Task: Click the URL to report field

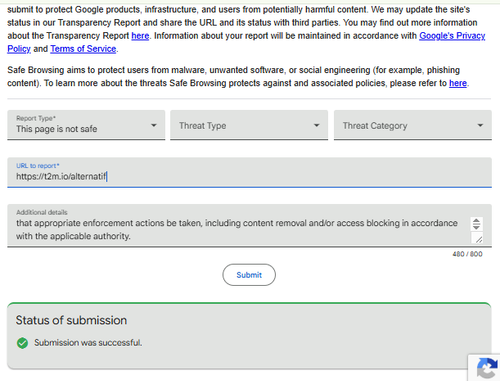Action: (x=249, y=172)
